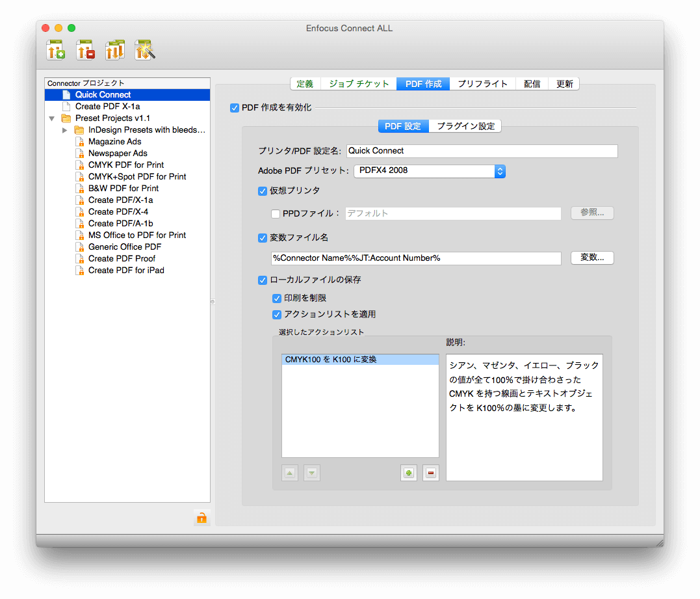Screen dimensions: 700x599
Task: Click the PPD file path field
Action: [453, 213]
